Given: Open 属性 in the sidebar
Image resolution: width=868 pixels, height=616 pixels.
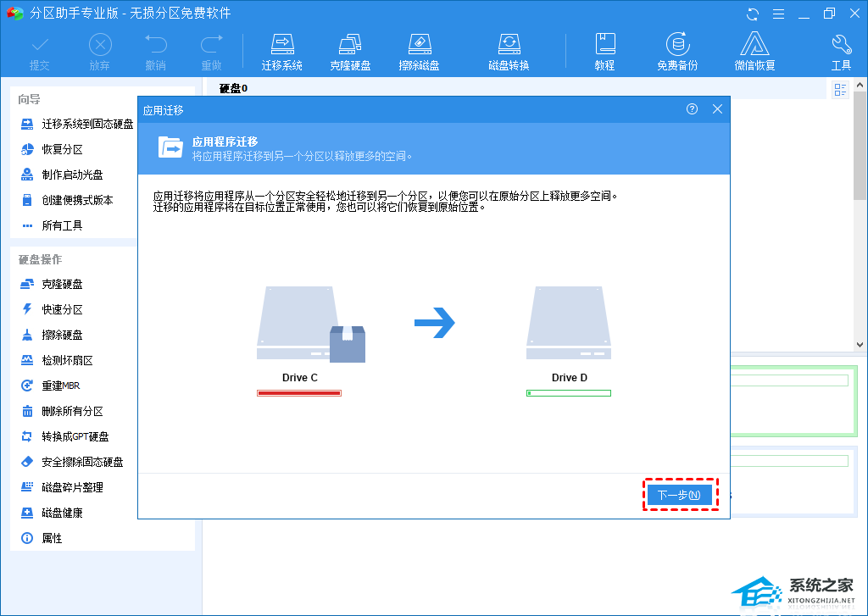Looking at the screenshot, I should click(42, 539).
